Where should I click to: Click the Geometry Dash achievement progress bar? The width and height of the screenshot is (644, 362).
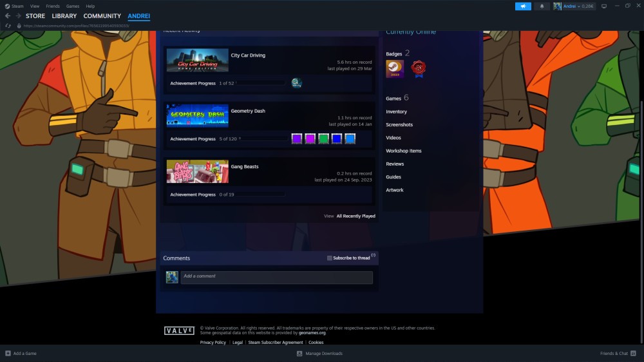pyautogui.click(x=263, y=139)
